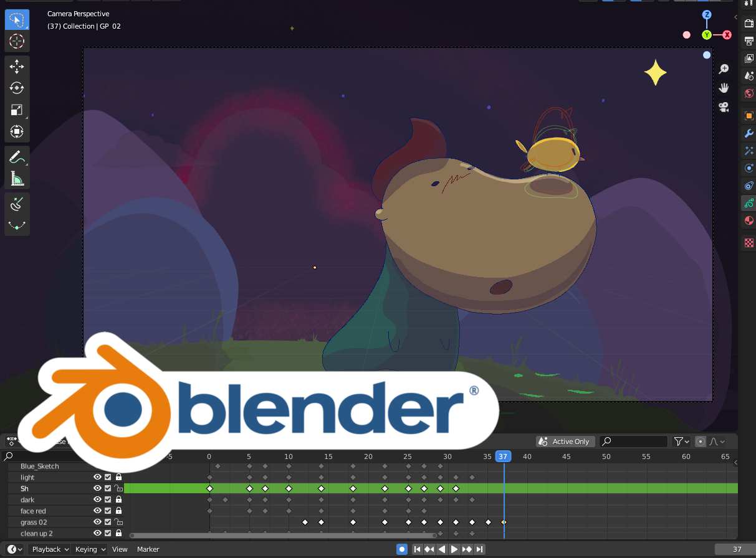
Task: Jump to next keyframe
Action: tap(467, 549)
